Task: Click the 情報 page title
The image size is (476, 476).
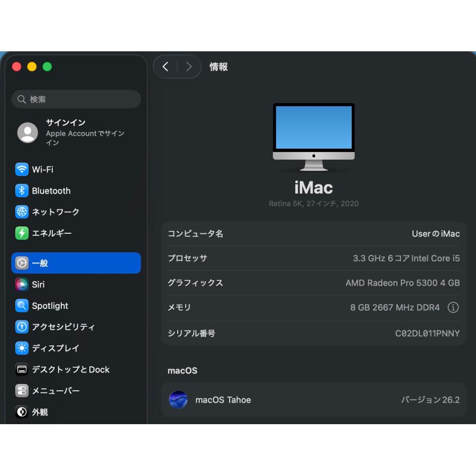Action: click(218, 67)
